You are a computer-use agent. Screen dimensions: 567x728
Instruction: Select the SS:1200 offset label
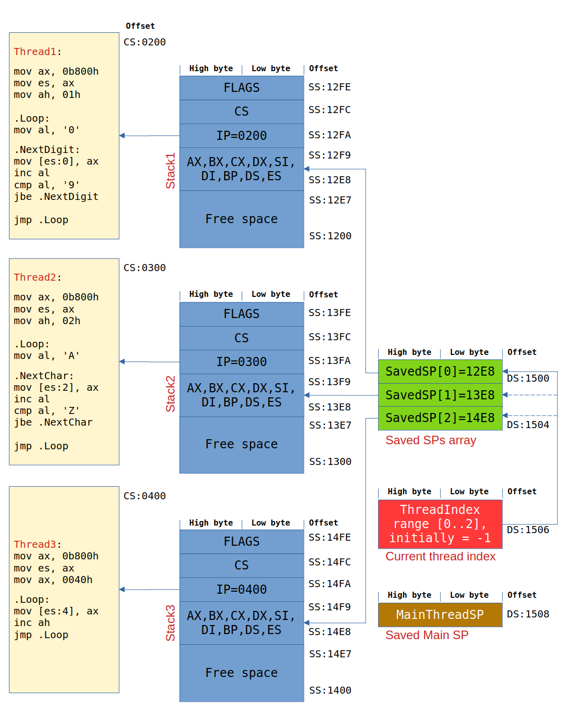coord(330,236)
